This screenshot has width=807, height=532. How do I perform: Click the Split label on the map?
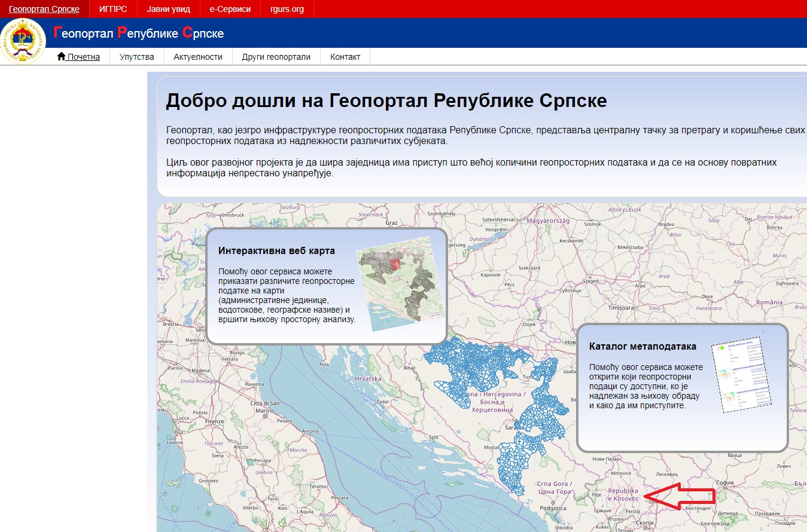[435, 438]
